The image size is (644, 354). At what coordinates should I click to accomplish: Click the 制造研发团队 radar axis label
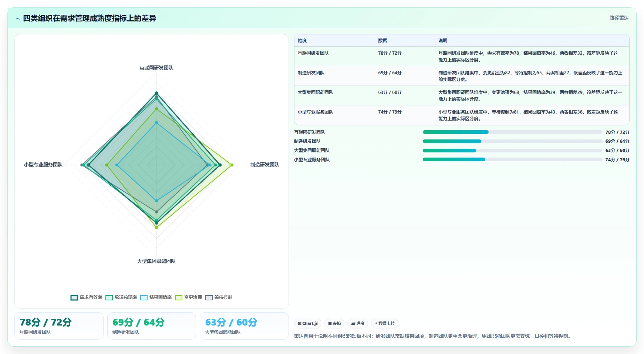(264, 165)
